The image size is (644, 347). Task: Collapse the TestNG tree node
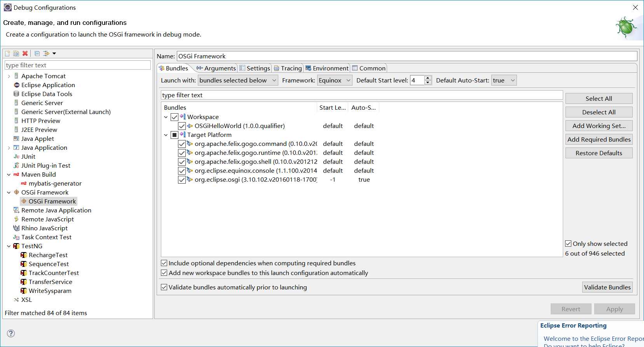tap(9, 246)
